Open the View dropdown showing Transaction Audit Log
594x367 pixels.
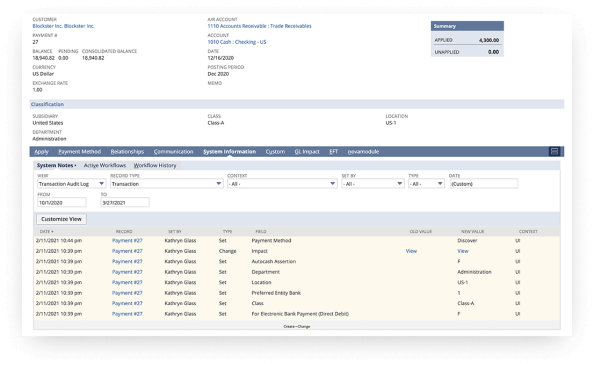coord(71,184)
